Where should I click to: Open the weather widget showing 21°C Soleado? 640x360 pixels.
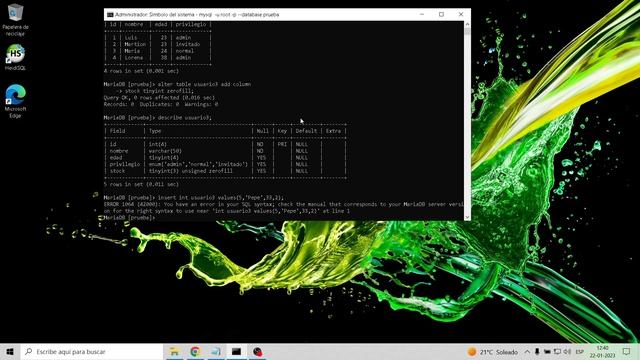coord(493,352)
